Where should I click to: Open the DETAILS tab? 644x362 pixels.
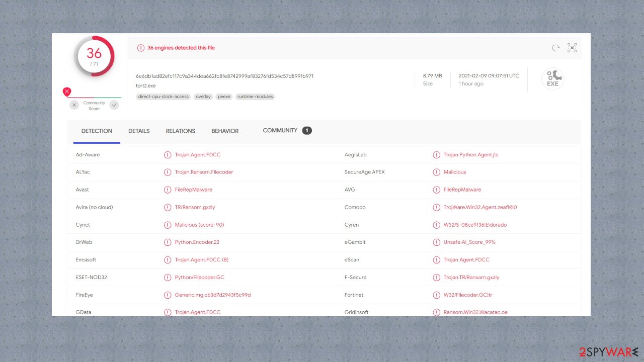[139, 131]
